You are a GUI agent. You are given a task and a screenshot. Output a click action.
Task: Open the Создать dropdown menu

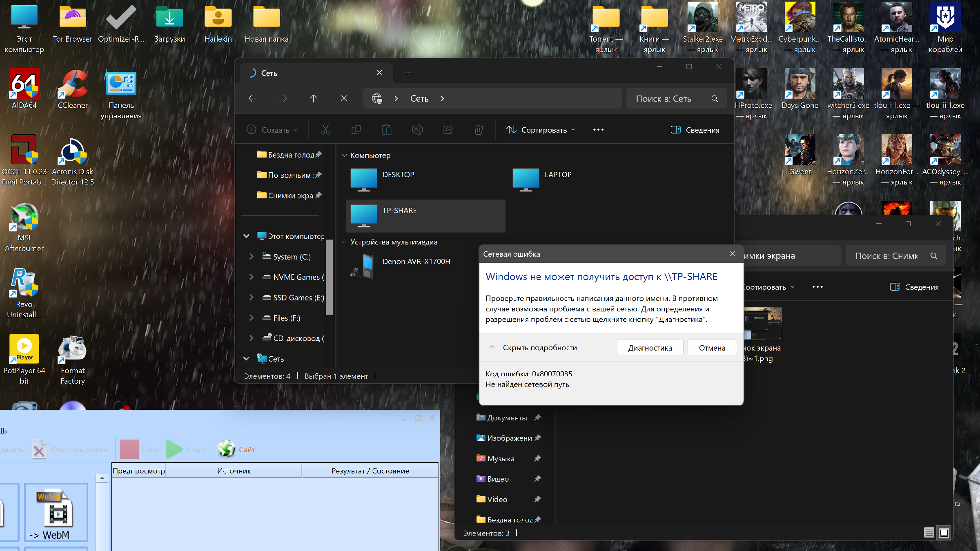(x=272, y=130)
